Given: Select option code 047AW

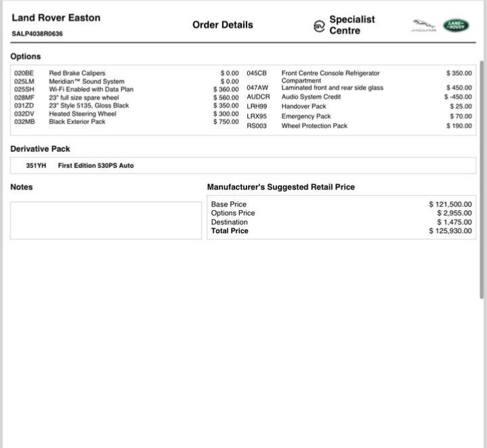Looking at the screenshot, I should 257,88.
